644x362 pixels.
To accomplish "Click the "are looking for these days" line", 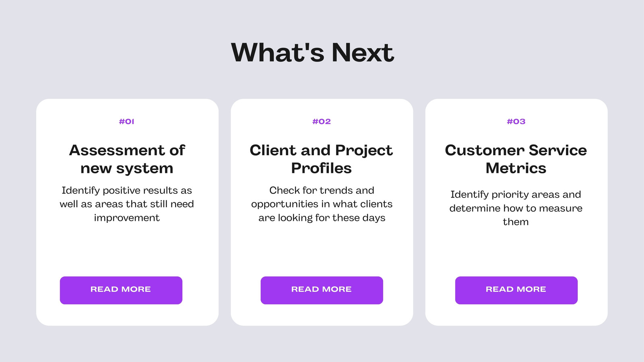I will (322, 218).
